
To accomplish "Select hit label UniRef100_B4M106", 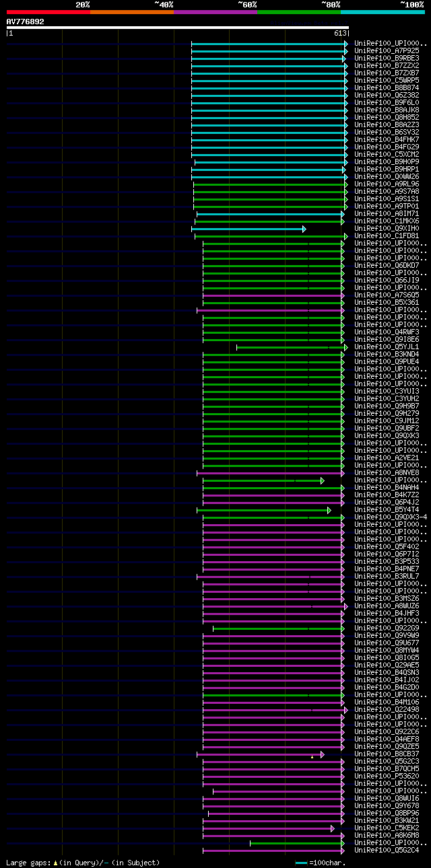I will pyautogui.click(x=387, y=702).
